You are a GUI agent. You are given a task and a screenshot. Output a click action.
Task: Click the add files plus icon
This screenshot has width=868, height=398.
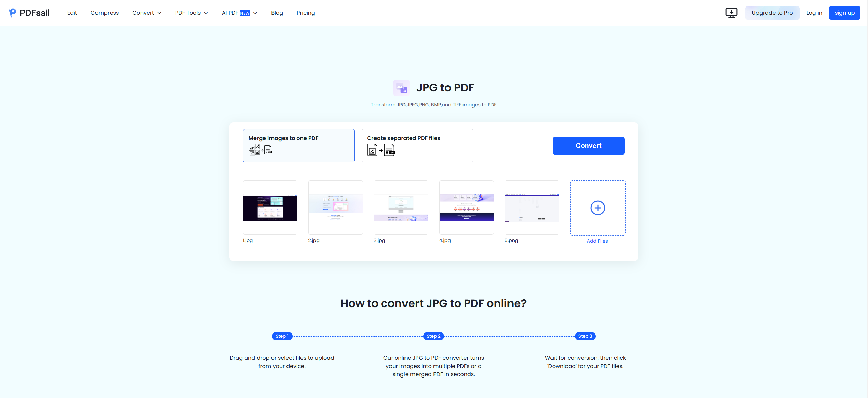[x=597, y=207]
